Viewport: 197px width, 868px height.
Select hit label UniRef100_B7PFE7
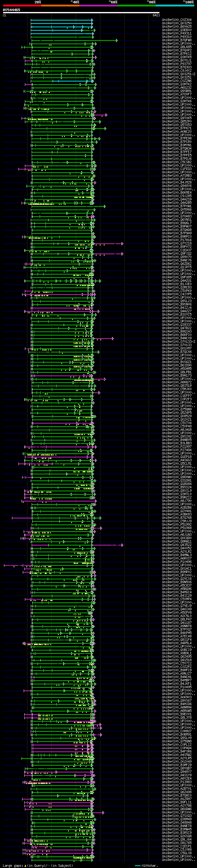pos(177,152)
